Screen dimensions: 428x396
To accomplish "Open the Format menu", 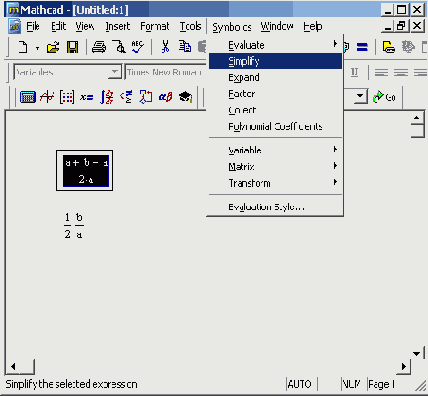I will [x=154, y=26].
